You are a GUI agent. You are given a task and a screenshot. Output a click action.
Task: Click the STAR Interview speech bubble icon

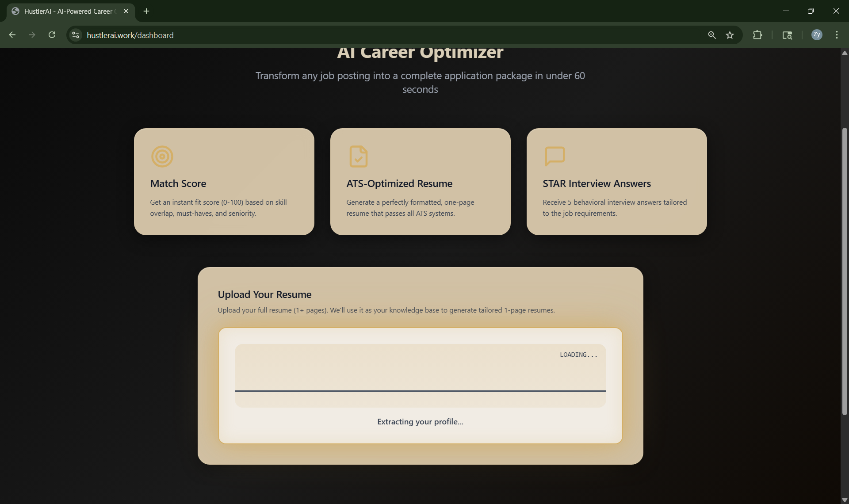point(555,156)
